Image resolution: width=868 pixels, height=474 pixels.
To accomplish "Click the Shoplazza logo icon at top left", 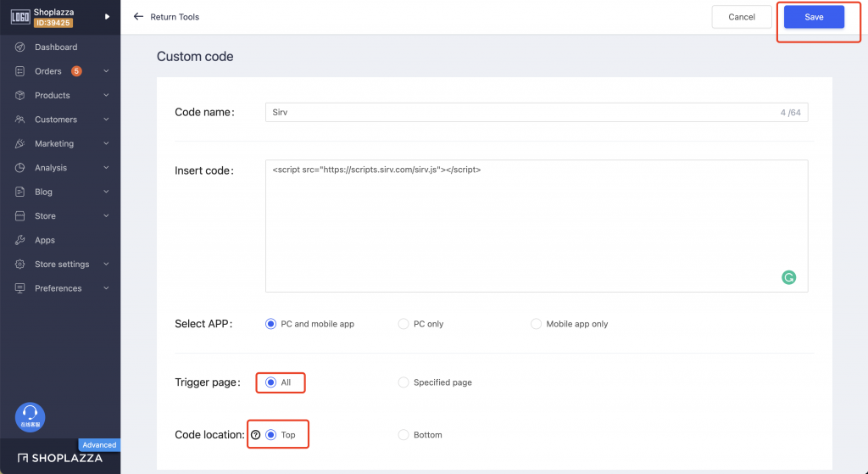I will [x=20, y=17].
